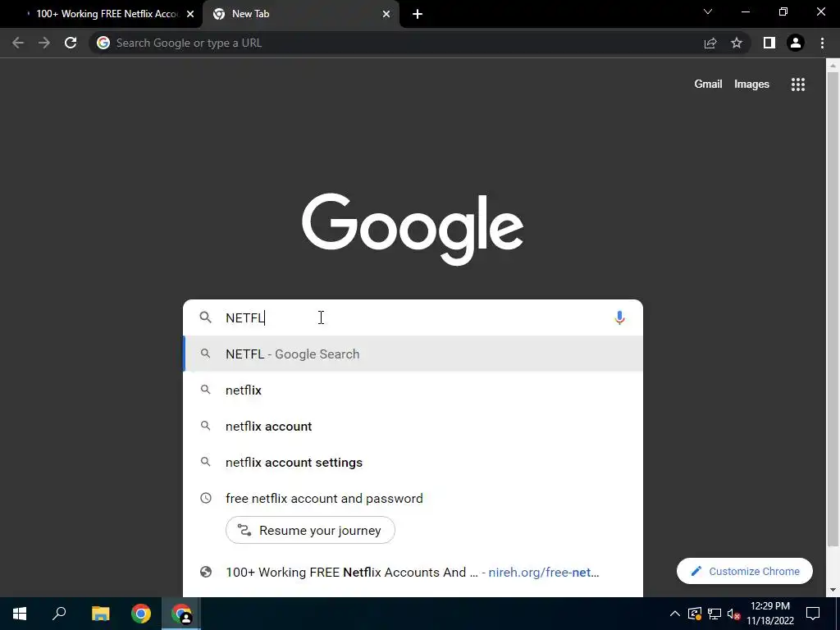This screenshot has height=630, width=840.
Task: Open the Chrome three-dot menu
Action: click(x=822, y=43)
